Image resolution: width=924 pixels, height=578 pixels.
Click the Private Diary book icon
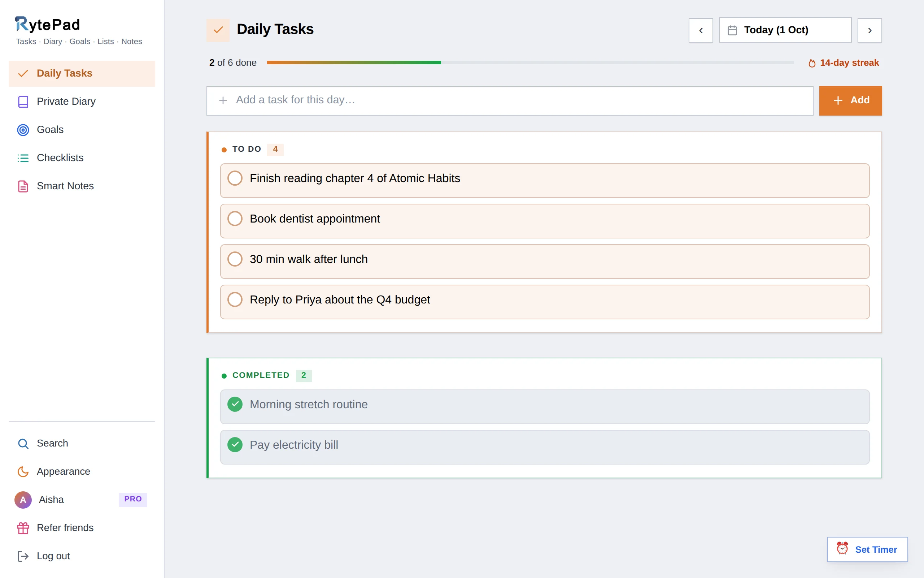pyautogui.click(x=23, y=102)
